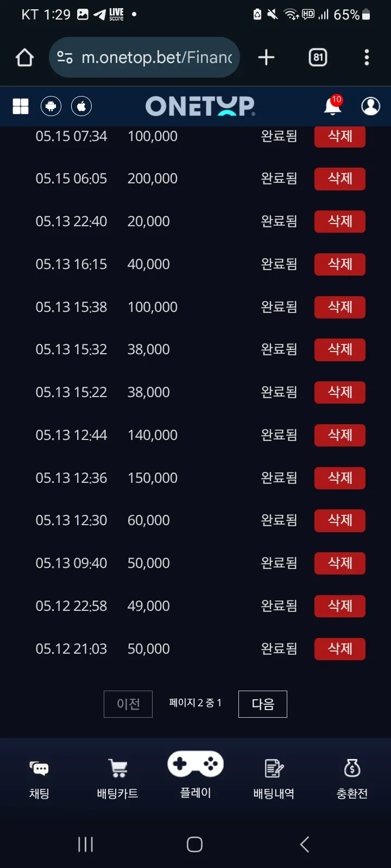Tap the address bar showing m.onetop.bet
Viewport: 391px width, 868px height.
coord(144,58)
